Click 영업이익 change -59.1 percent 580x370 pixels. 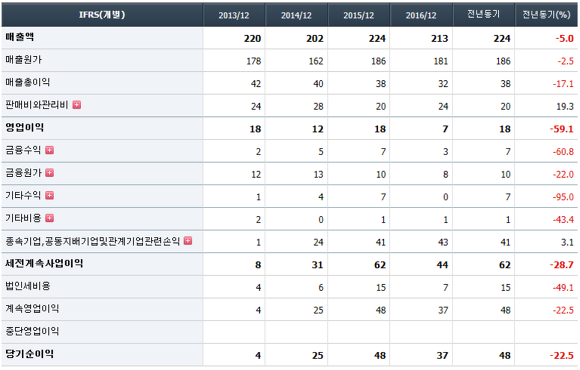click(x=562, y=129)
